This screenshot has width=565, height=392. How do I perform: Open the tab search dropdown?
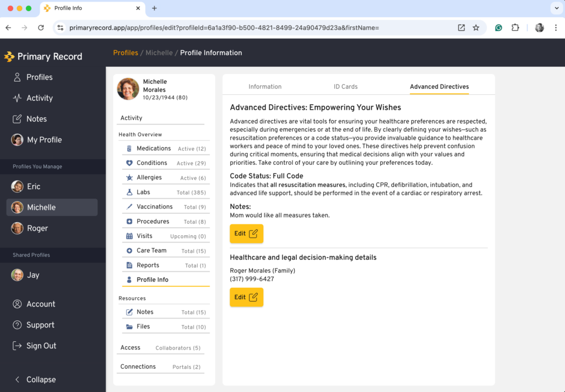tap(557, 8)
